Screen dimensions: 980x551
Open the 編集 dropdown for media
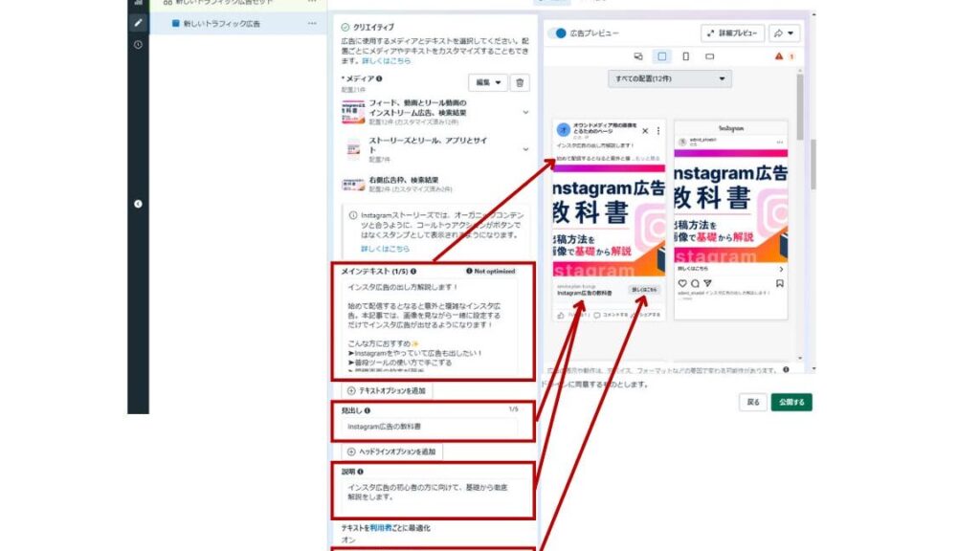click(488, 83)
